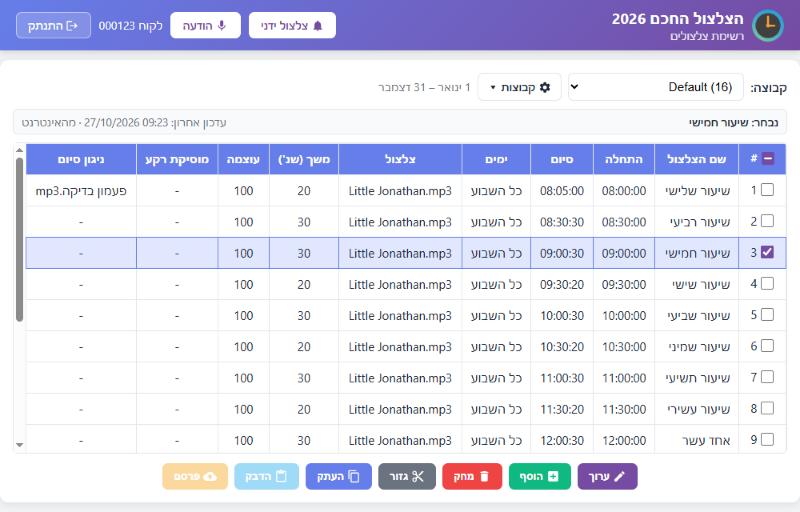Click the gear icon on groups button

pyautogui.click(x=545, y=87)
